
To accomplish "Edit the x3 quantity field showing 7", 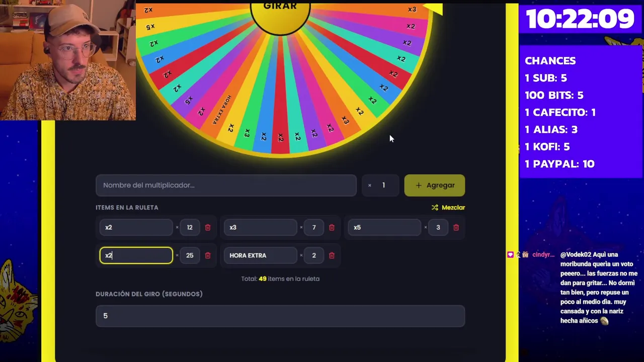I will [x=314, y=227].
